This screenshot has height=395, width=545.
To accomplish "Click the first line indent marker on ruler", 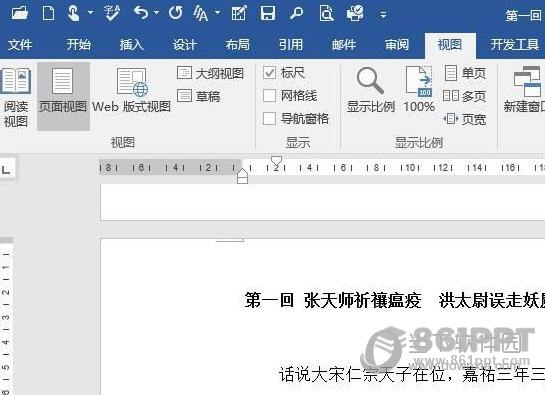I will point(276,161).
